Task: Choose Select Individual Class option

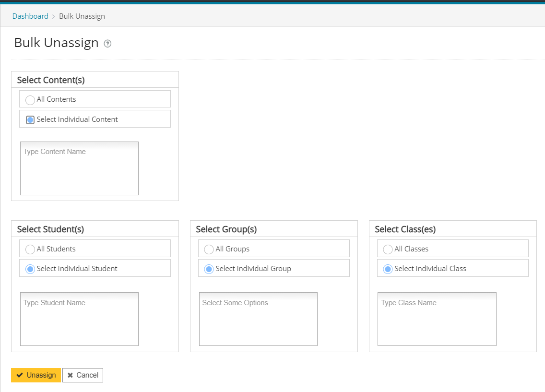Action: click(388, 269)
